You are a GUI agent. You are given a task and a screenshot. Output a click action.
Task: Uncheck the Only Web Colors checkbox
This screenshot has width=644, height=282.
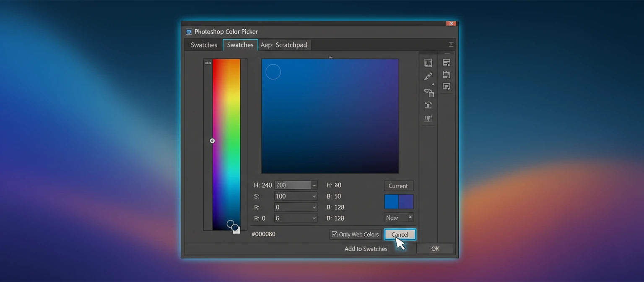[334, 234]
